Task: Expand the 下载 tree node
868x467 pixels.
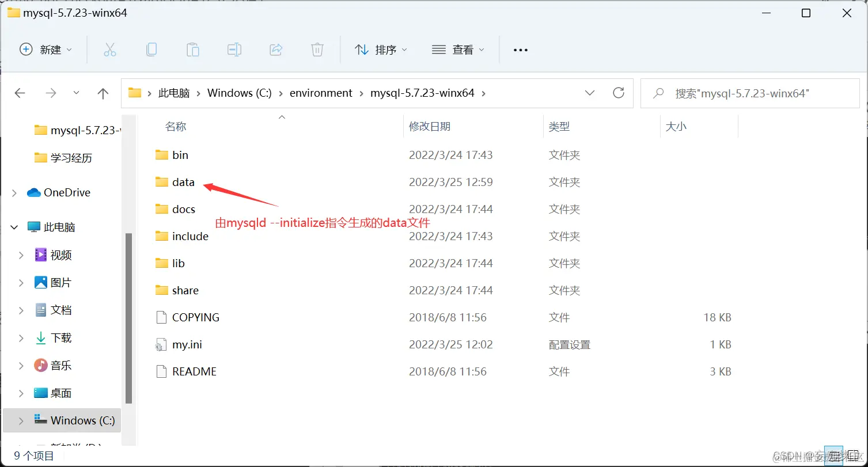Action: tap(21, 338)
